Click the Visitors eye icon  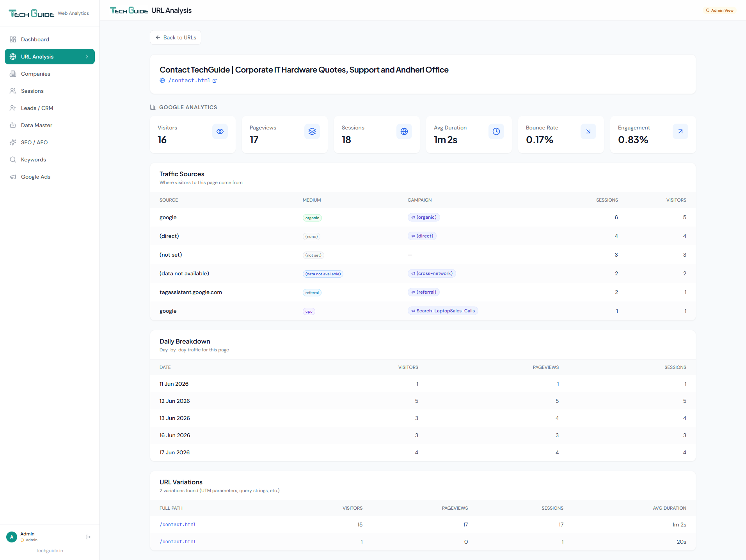(220, 131)
